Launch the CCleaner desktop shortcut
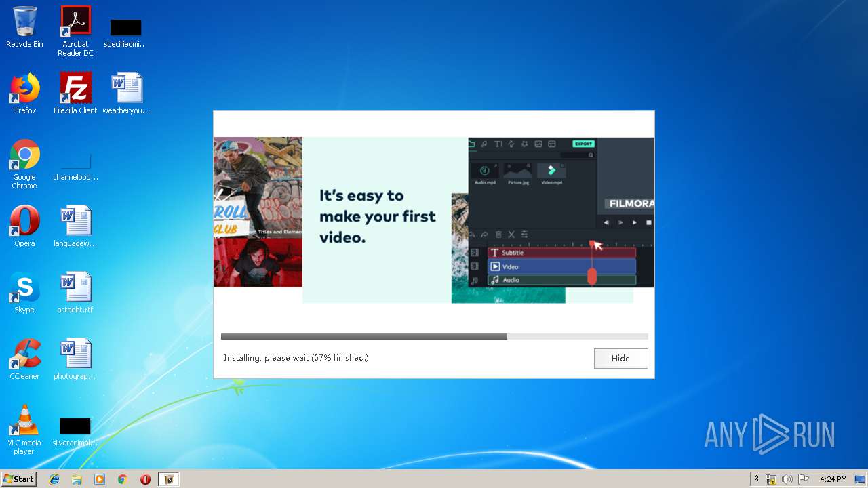Image resolution: width=868 pixels, height=488 pixels. click(24, 359)
